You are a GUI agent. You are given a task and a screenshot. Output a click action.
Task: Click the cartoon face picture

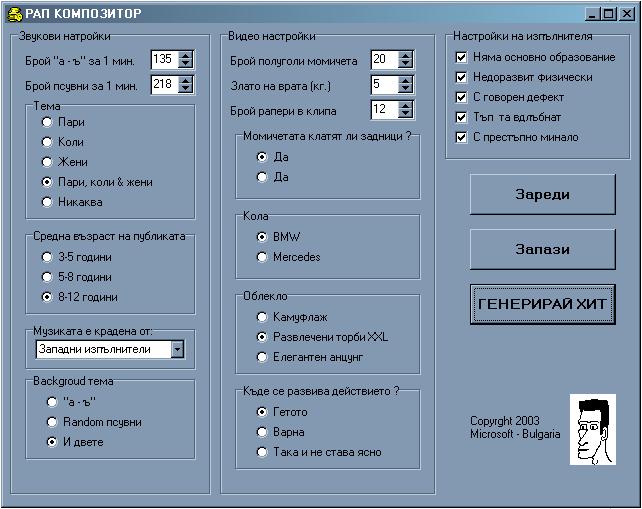coord(591,429)
